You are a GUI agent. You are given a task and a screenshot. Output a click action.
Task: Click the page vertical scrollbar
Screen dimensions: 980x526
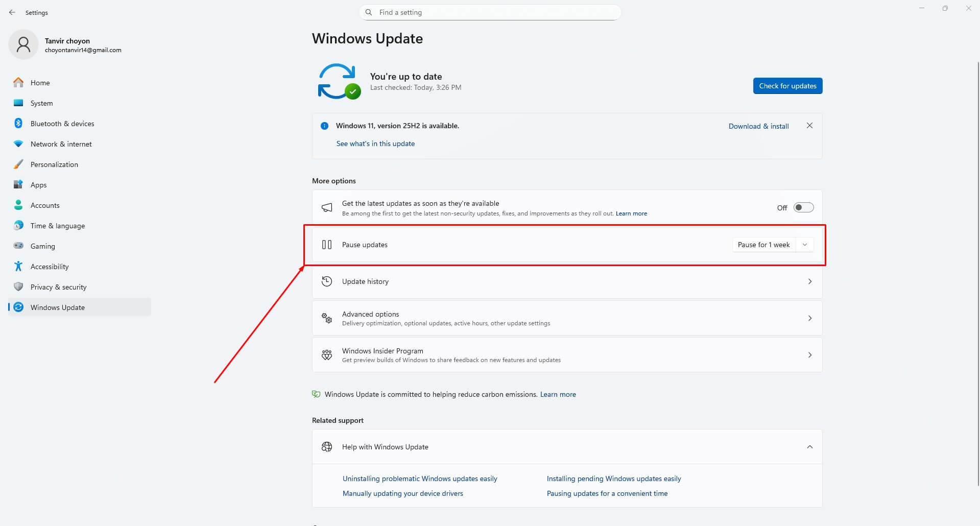pyautogui.click(x=977, y=273)
